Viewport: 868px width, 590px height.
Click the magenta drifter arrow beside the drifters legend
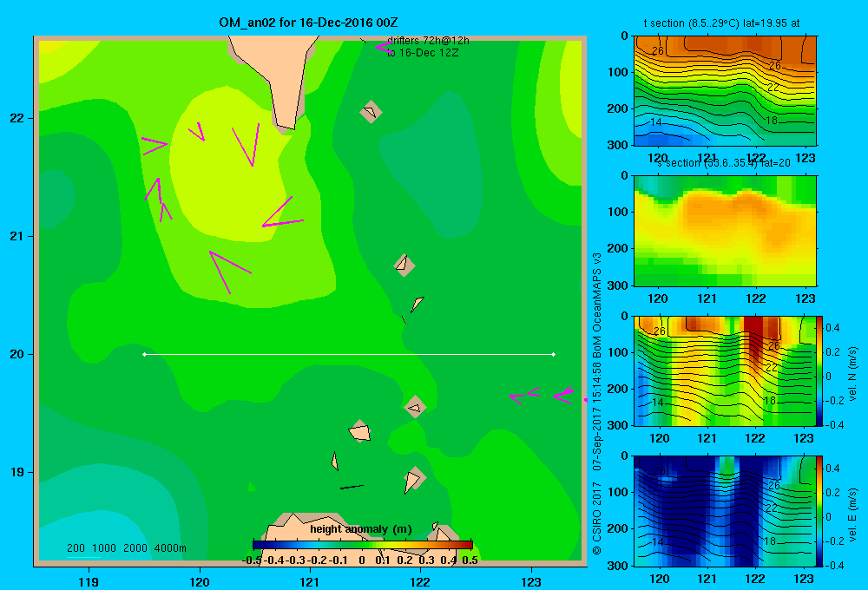pyautogui.click(x=384, y=48)
